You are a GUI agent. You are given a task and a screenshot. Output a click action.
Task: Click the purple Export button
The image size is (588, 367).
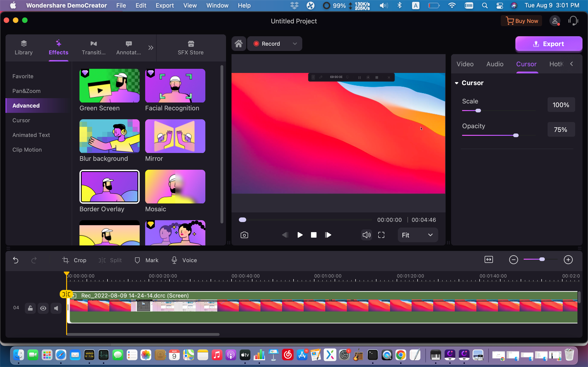549,44
